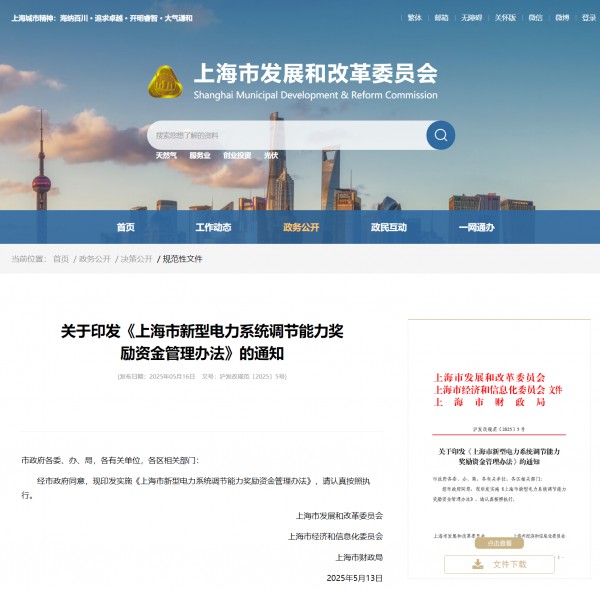Open the 首页 navigation tab

point(125,227)
